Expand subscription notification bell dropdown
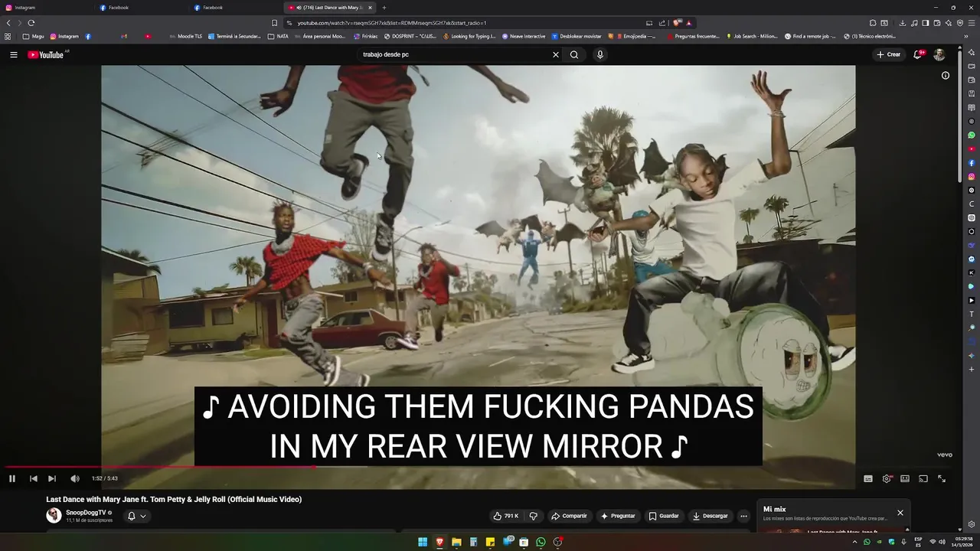This screenshot has height=551, width=980. pyautogui.click(x=136, y=516)
